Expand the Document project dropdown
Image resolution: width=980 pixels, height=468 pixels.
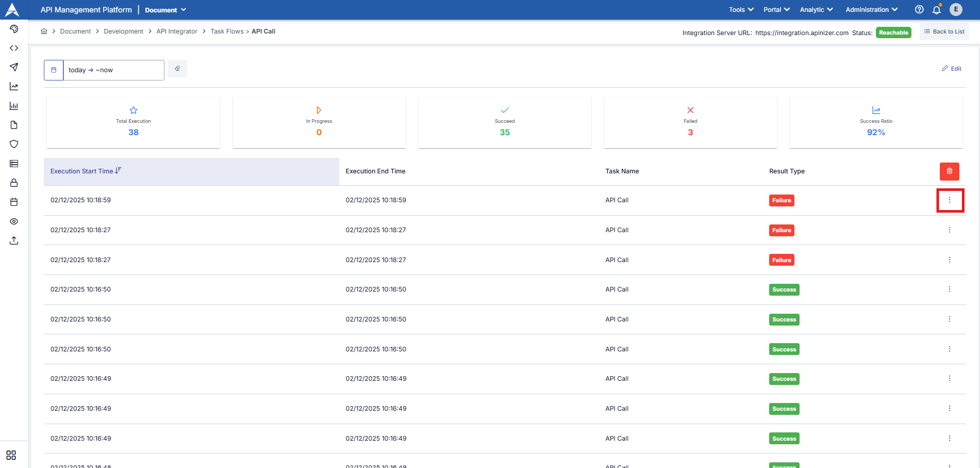[165, 10]
